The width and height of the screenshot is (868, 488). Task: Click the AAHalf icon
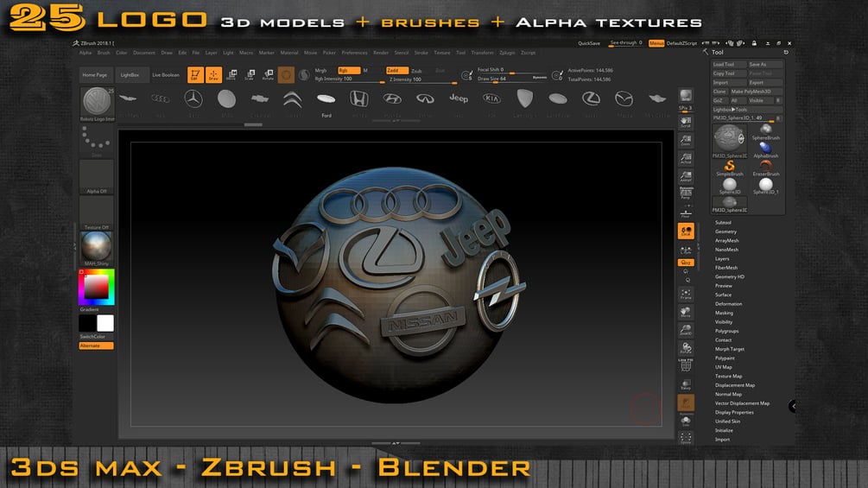pyautogui.click(x=686, y=177)
